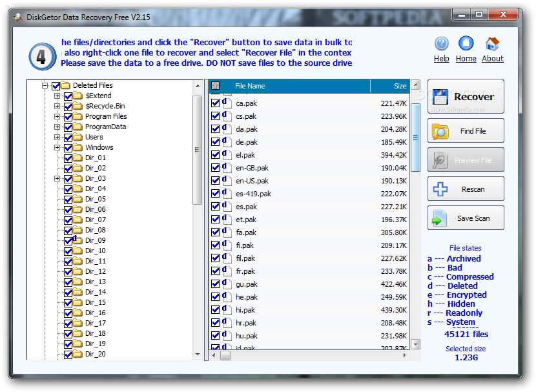This screenshot has height=392, width=536.
Task: Click the deleted folder icon of Dir_09
Action: tap(77, 240)
